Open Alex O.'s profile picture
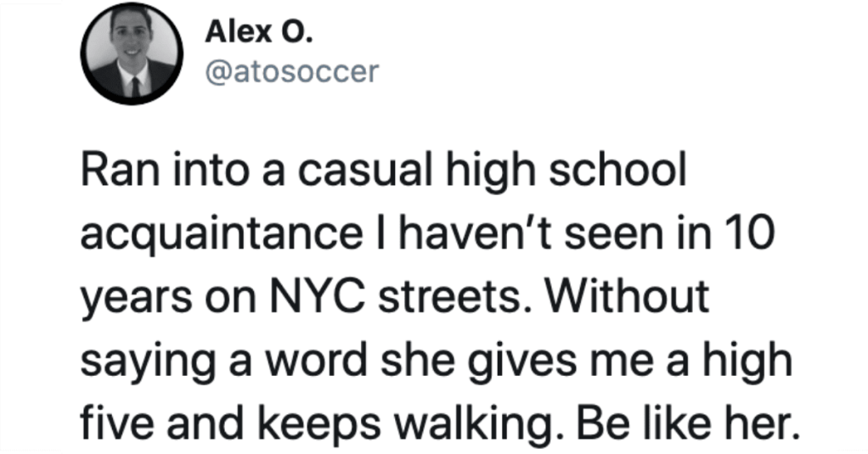The image size is (868, 454). (132, 53)
